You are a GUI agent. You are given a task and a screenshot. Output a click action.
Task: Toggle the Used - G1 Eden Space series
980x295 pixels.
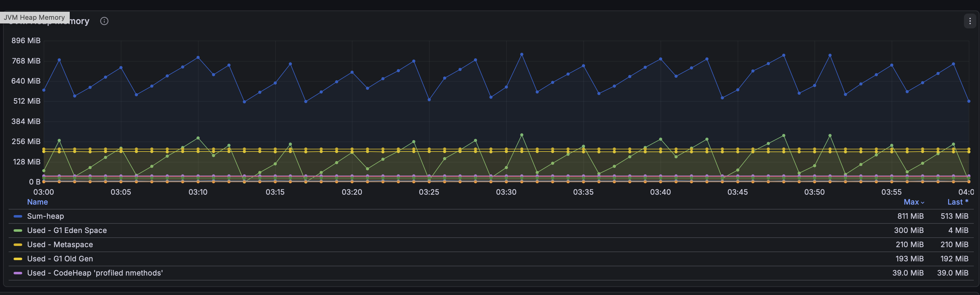(x=67, y=230)
